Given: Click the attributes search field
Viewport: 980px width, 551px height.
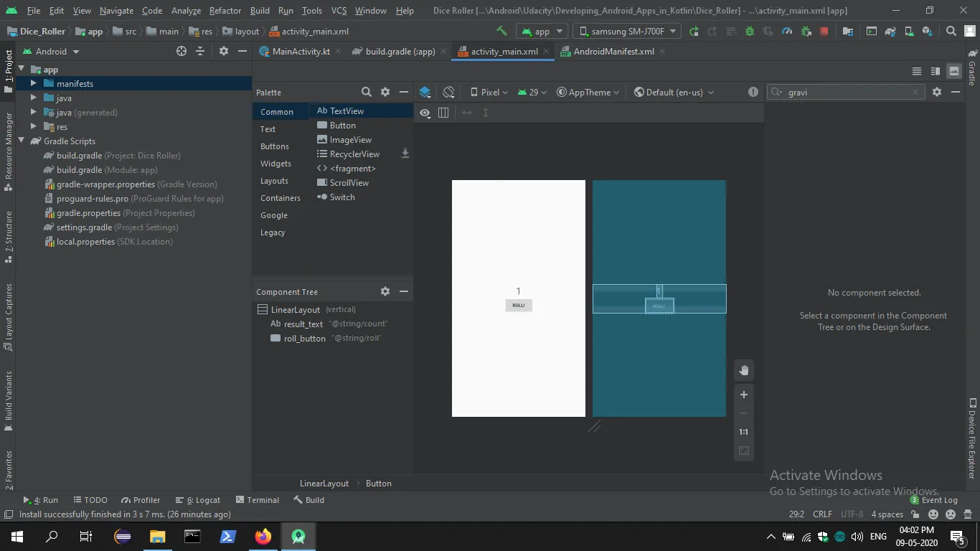Looking at the screenshot, I should (848, 92).
